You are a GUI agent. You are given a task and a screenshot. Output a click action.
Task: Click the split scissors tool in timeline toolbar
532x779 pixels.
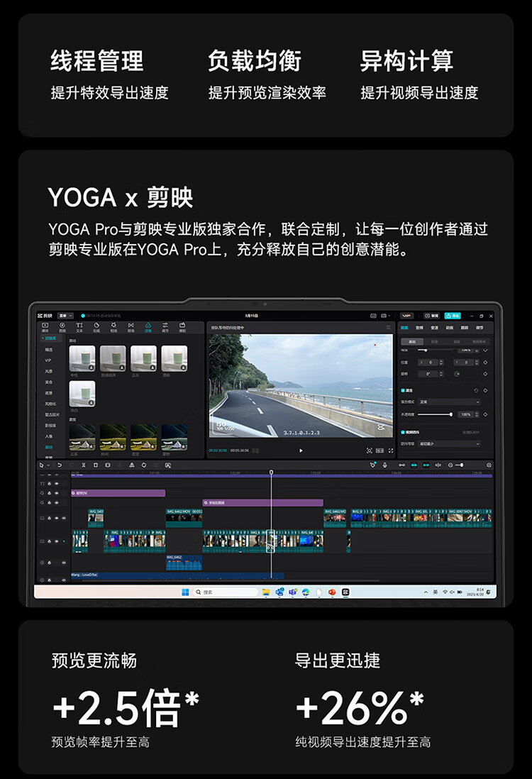84,465
